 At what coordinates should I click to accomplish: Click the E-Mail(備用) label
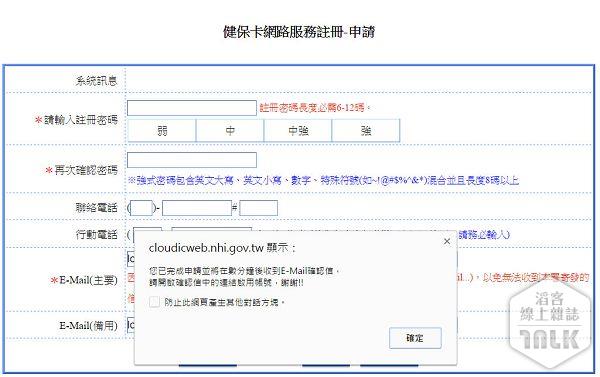(88, 325)
